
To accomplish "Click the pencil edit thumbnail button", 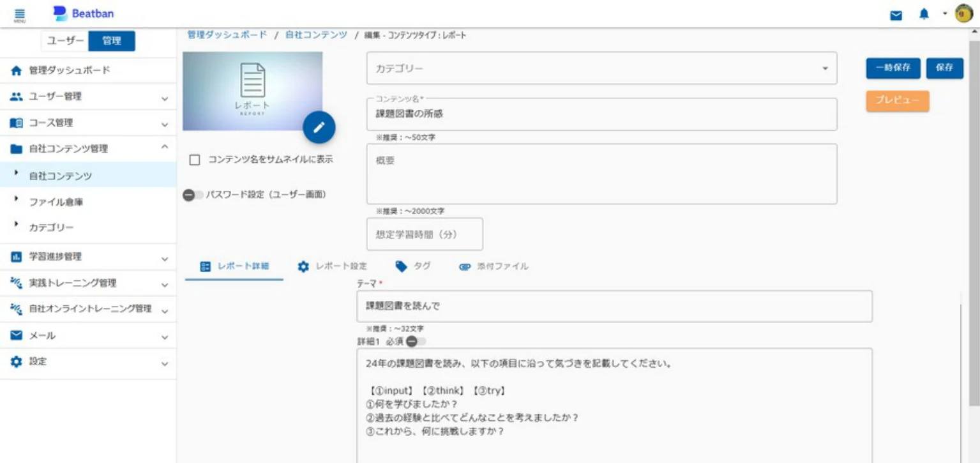I will click(319, 127).
